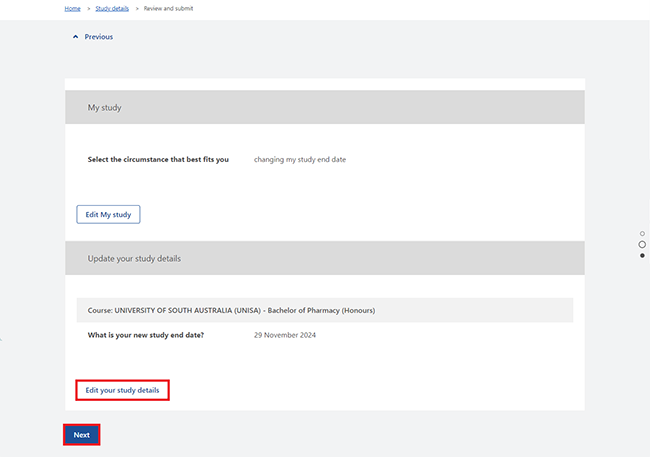Click the 29 November 2024 date value

coord(285,335)
